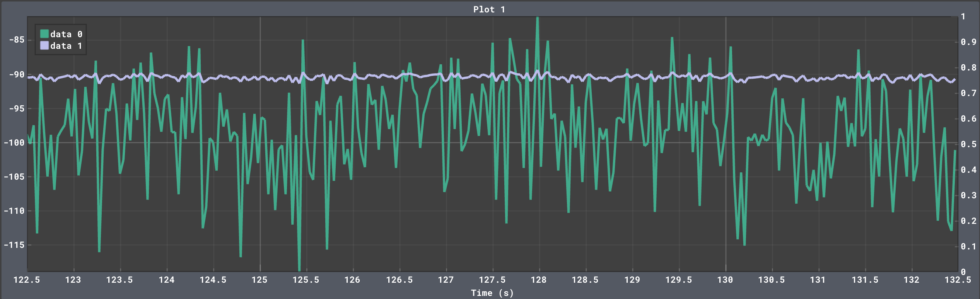Click the 130 tick on the time axis
This screenshot has width=980, height=299.
(x=725, y=280)
